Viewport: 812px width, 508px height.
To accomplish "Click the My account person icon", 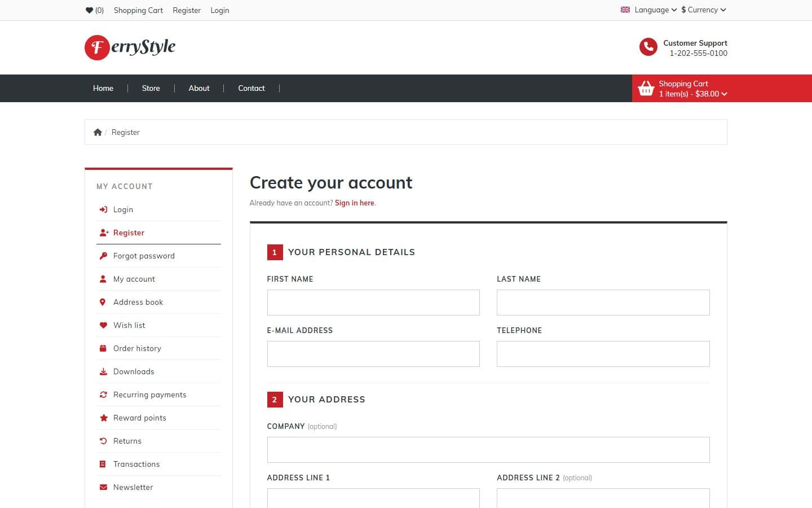I will coord(103,279).
